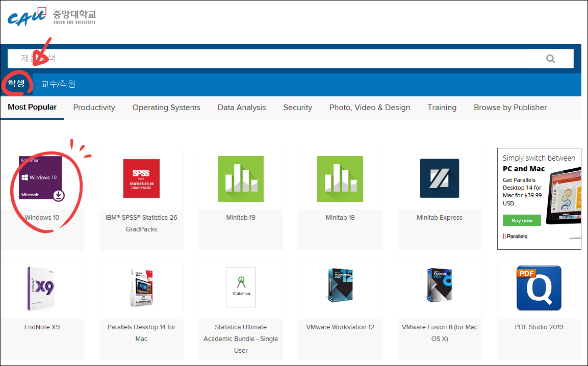The image size is (588, 366).
Task: Open the Statistica product icon
Action: coord(241,287)
